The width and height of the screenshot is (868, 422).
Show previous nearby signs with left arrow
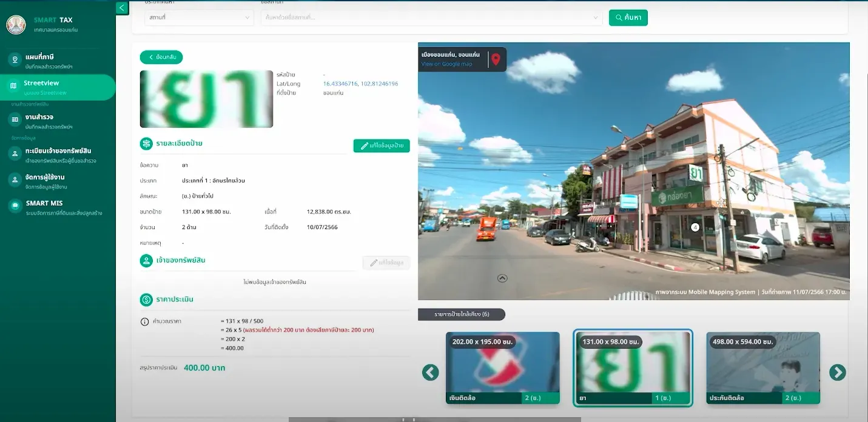tap(430, 372)
